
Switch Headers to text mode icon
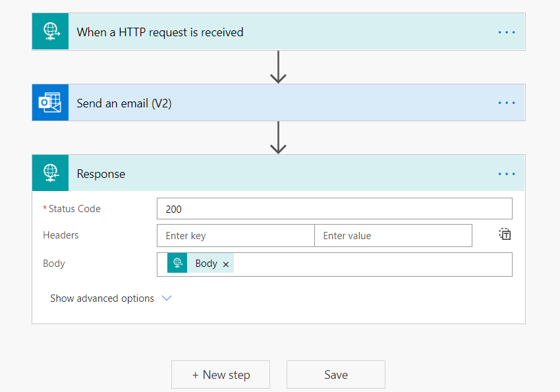[505, 235]
